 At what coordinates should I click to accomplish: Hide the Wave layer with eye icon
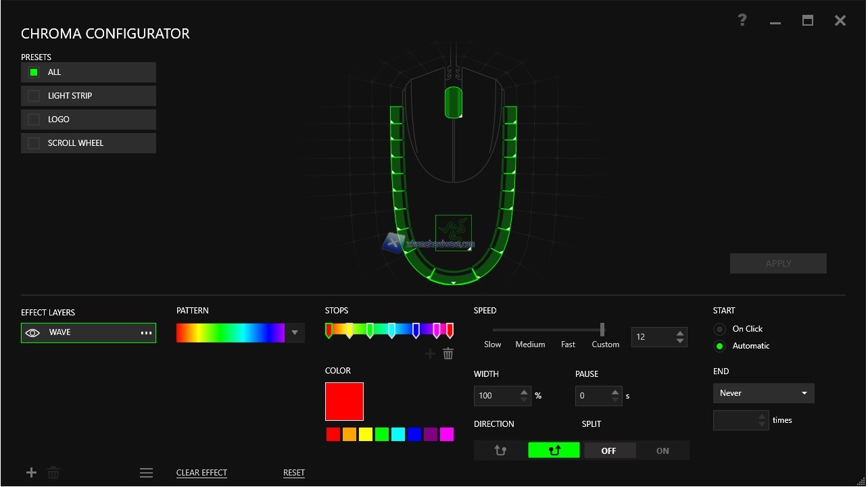(32, 333)
